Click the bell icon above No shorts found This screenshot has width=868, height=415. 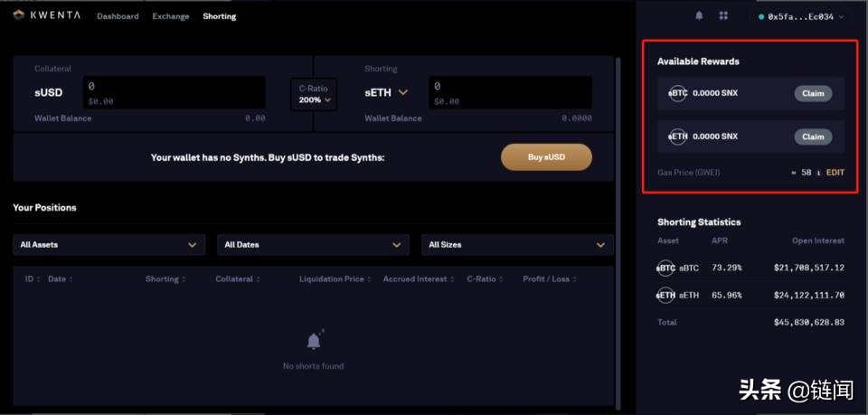[314, 340]
